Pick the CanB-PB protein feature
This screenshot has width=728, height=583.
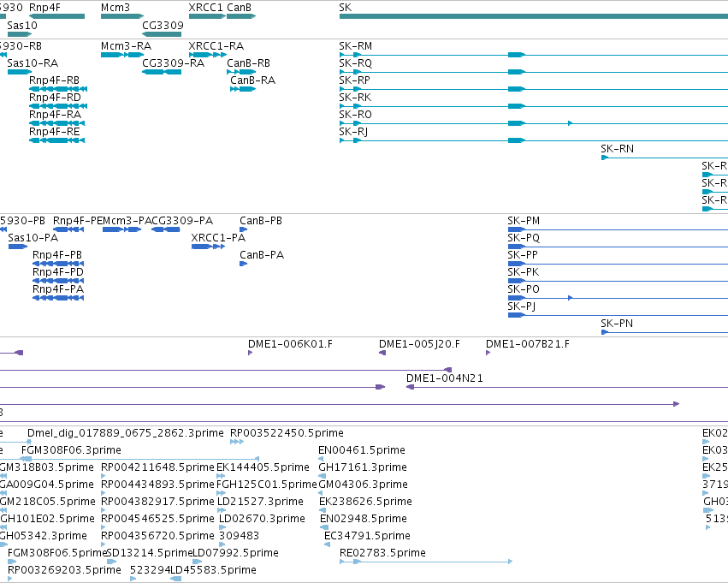coord(243,229)
